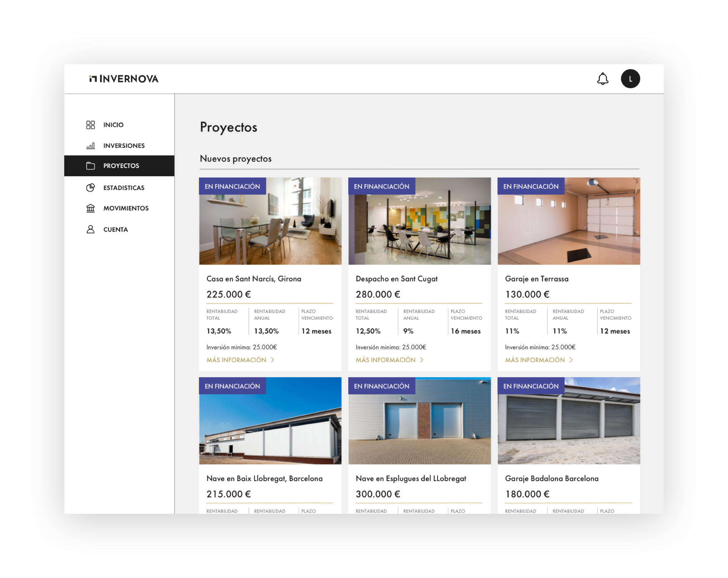Viewport: 728px width, 578px height.
Task: Click Más Información for Despacho en Sant Cugat
Action: pos(385,360)
